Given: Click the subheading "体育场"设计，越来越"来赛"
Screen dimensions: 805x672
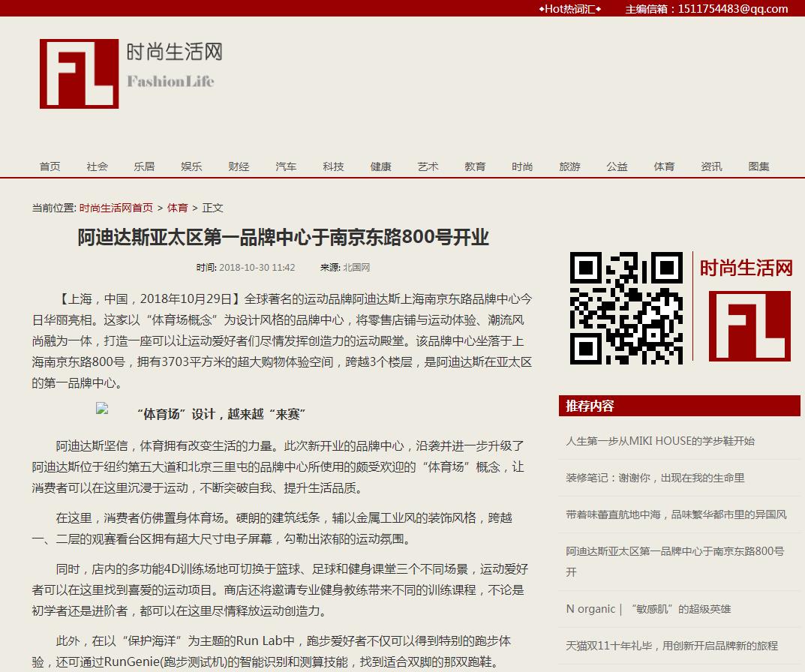Looking at the screenshot, I should pyautogui.click(x=221, y=414).
